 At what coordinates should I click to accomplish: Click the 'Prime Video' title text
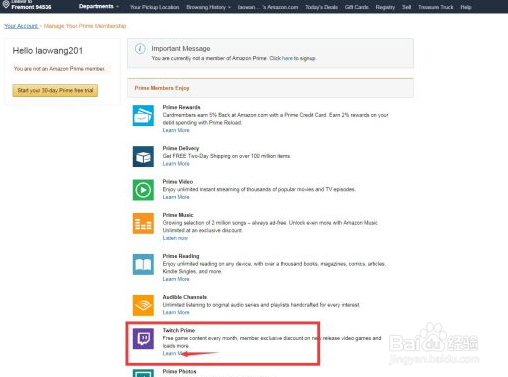point(178,182)
